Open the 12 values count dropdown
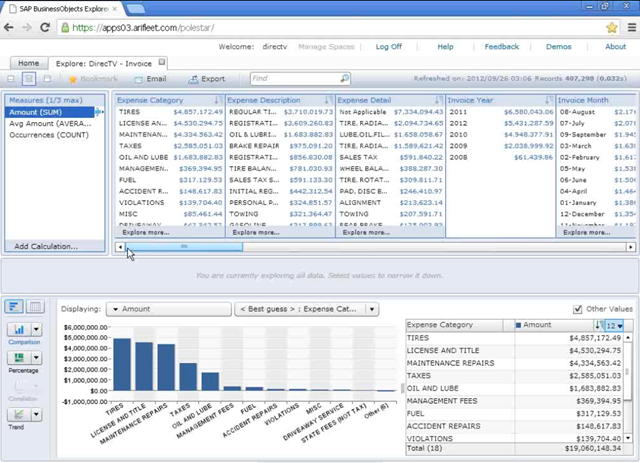640x463 pixels. [x=614, y=325]
